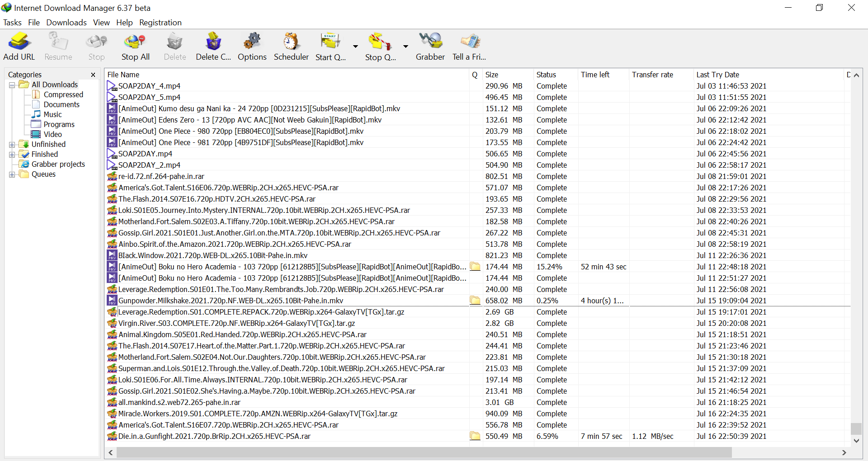This screenshot has height=461, width=868.
Task: Click the mp4 file icon for SOAP2DAY_2.mp4
Action: pyautogui.click(x=112, y=165)
